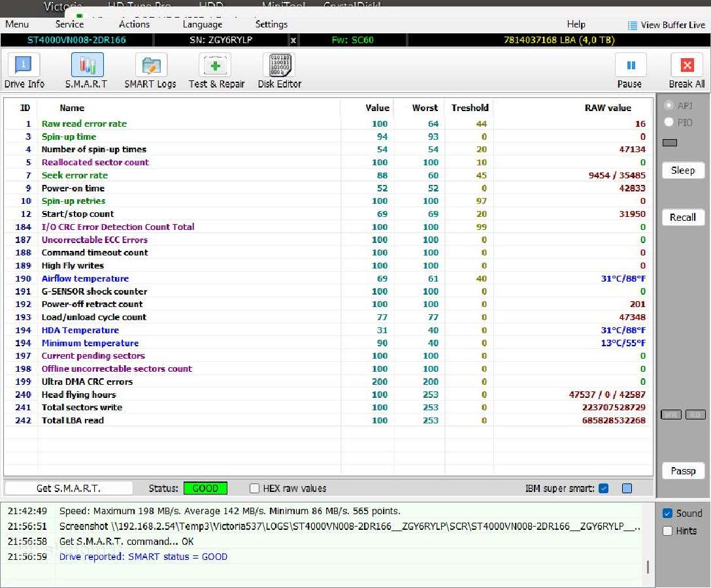Click the green GOOD status indicator

coord(205,488)
